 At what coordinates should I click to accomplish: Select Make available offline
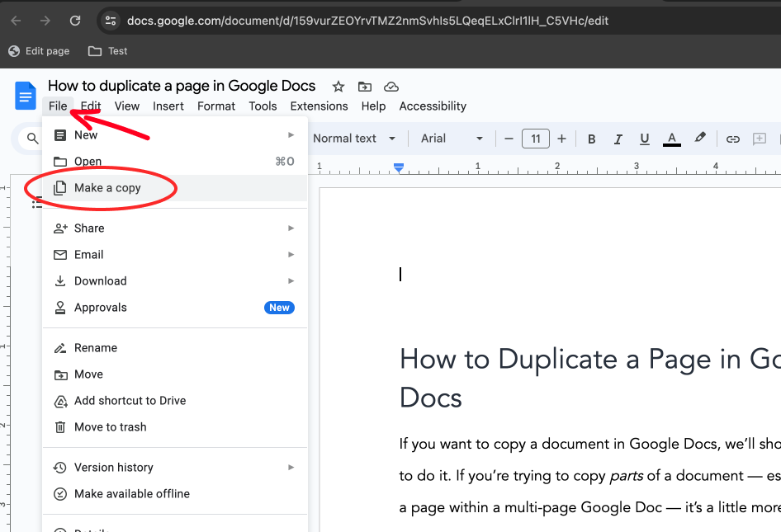175,494
